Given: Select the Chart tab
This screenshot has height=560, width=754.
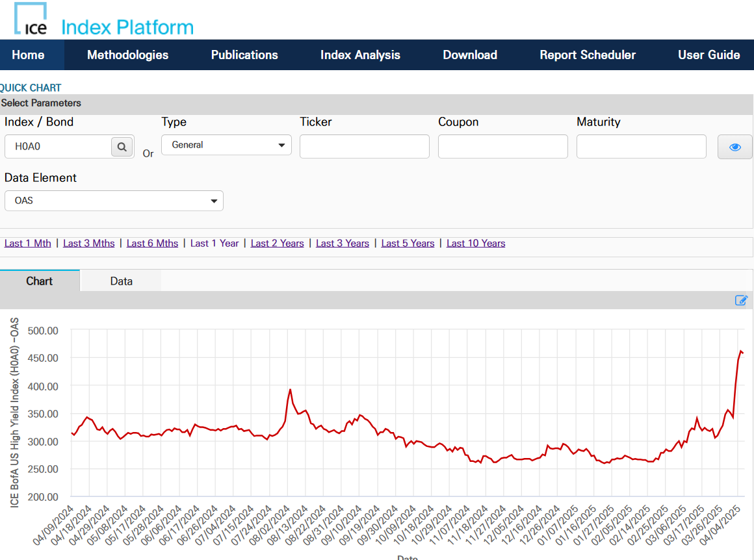Looking at the screenshot, I should [40, 281].
